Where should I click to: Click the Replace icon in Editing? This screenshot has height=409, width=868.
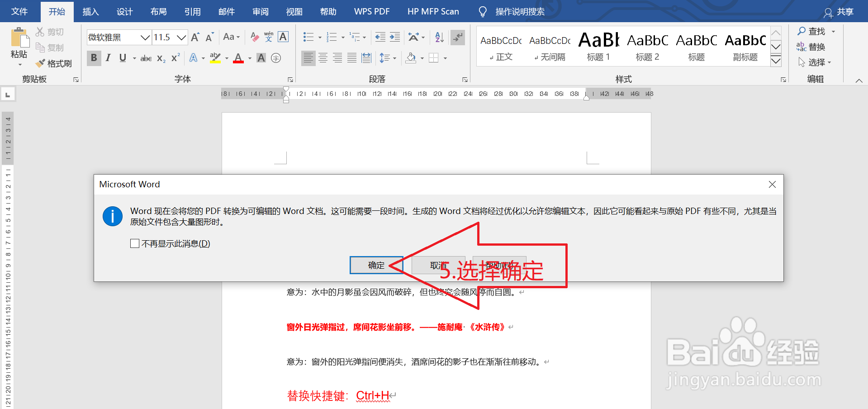point(811,47)
